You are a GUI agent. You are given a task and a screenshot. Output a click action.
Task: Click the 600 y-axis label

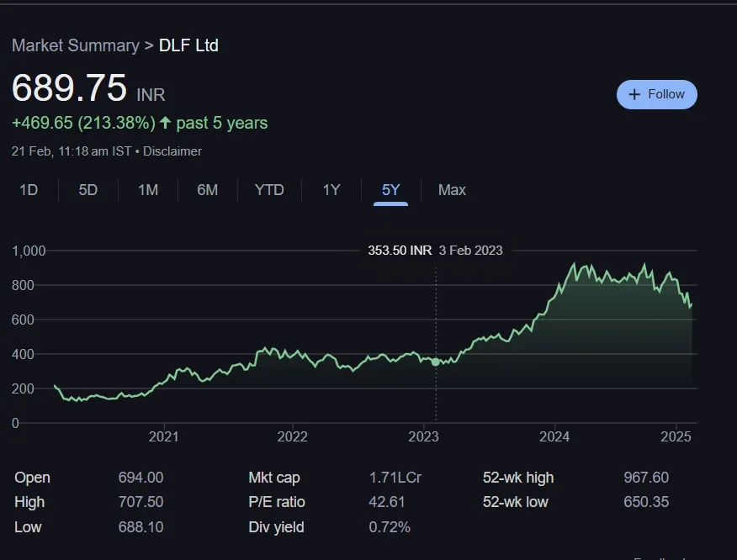pos(23,320)
